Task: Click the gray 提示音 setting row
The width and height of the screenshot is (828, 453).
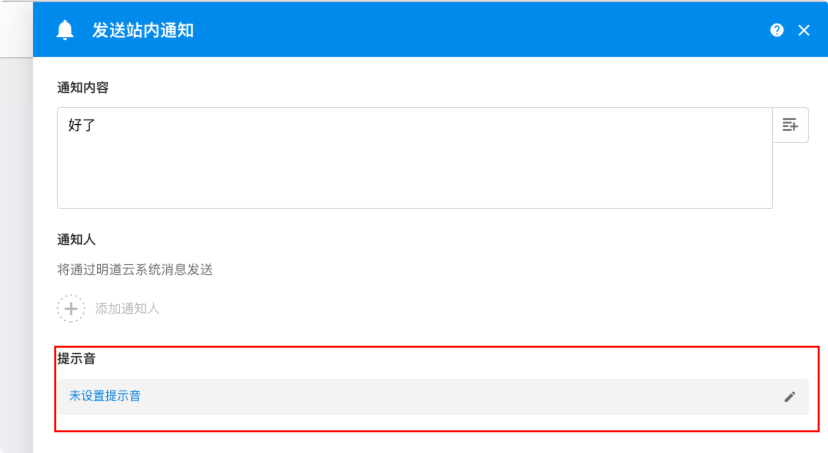Action: point(450,397)
